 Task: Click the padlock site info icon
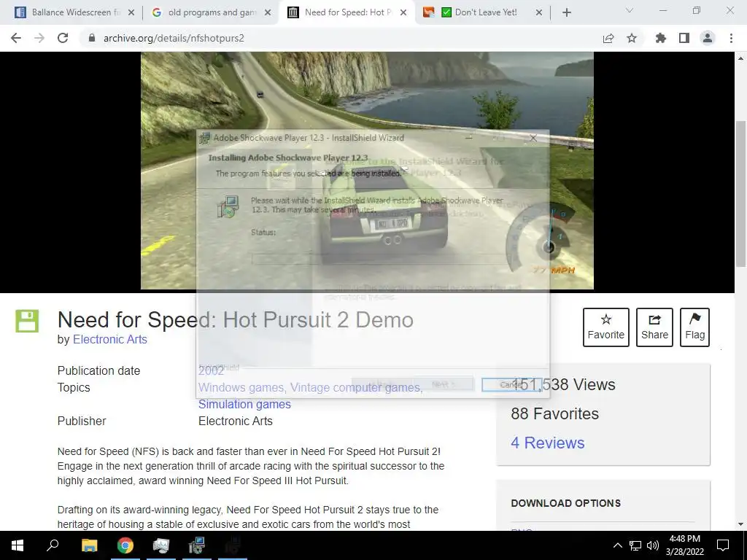[x=92, y=38]
